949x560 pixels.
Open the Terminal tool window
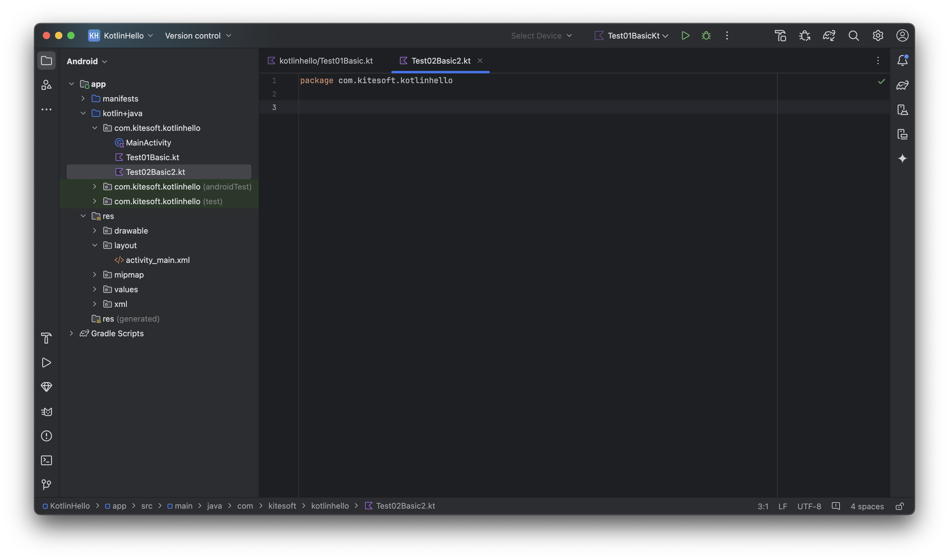point(46,460)
